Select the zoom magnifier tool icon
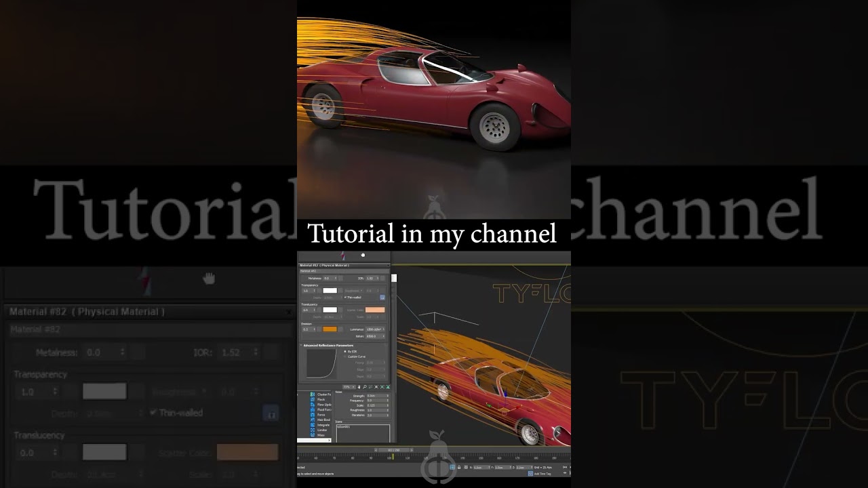The height and width of the screenshot is (488, 868). [365, 387]
